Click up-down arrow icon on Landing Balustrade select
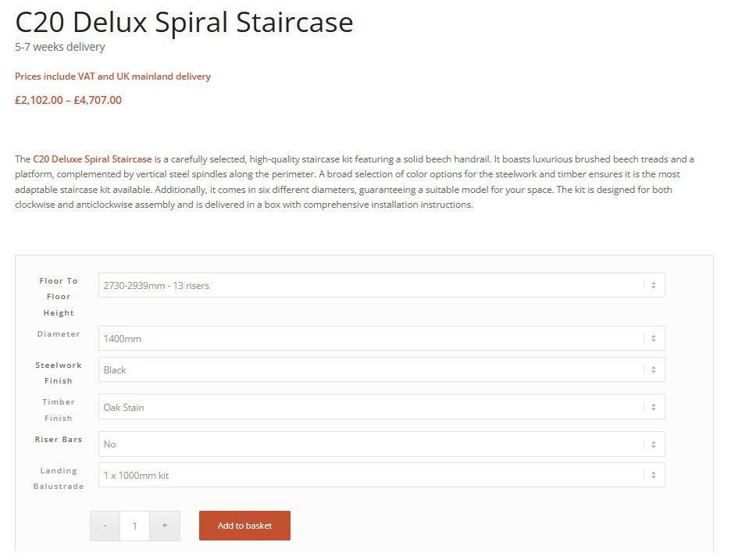731x560 pixels. tap(653, 475)
